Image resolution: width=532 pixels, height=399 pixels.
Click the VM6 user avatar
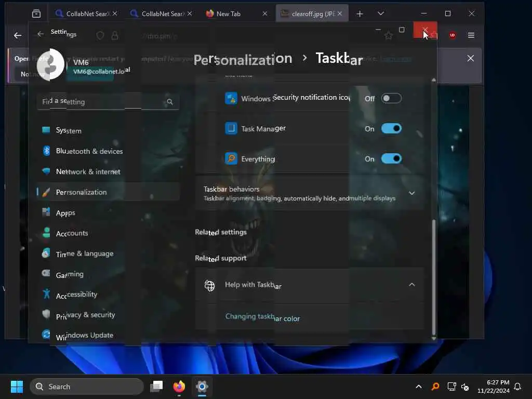50,64
